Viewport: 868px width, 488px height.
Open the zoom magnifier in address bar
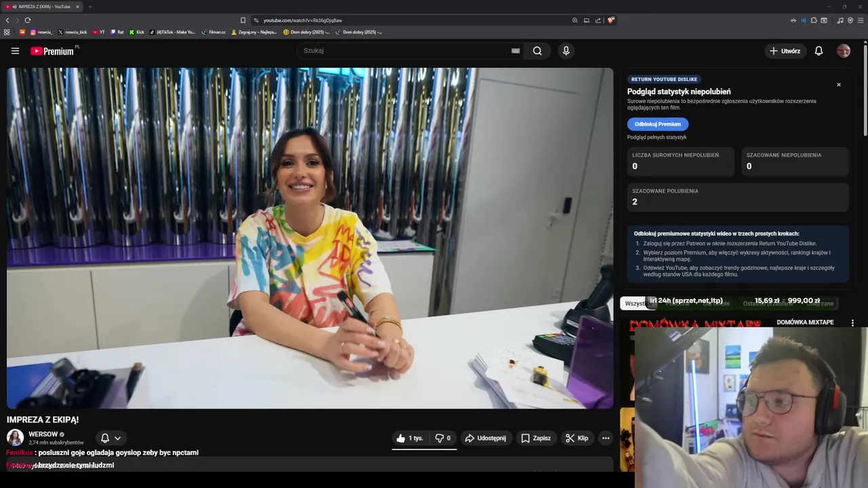575,20
